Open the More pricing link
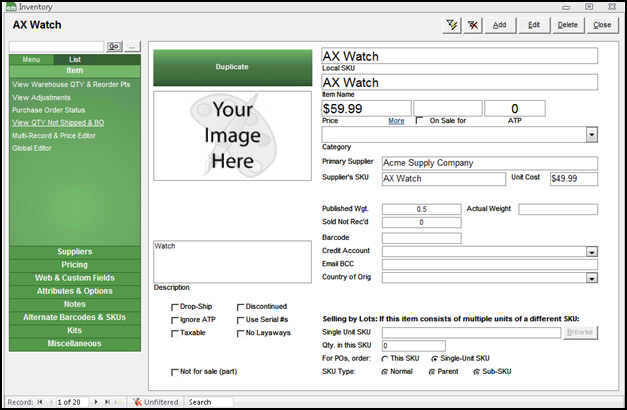Image resolution: width=627 pixels, height=410 pixels. 396,121
